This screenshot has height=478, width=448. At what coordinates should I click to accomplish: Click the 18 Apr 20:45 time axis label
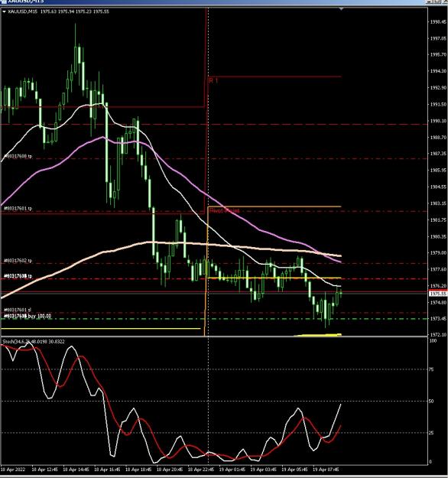[170, 470]
